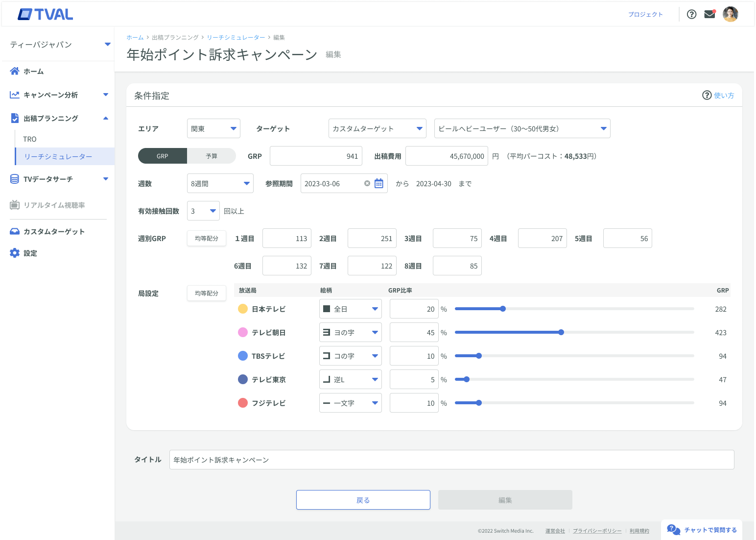Viewport: 756px width, 540px height.
Task: Clear the reference period date field
Action: tap(367, 183)
